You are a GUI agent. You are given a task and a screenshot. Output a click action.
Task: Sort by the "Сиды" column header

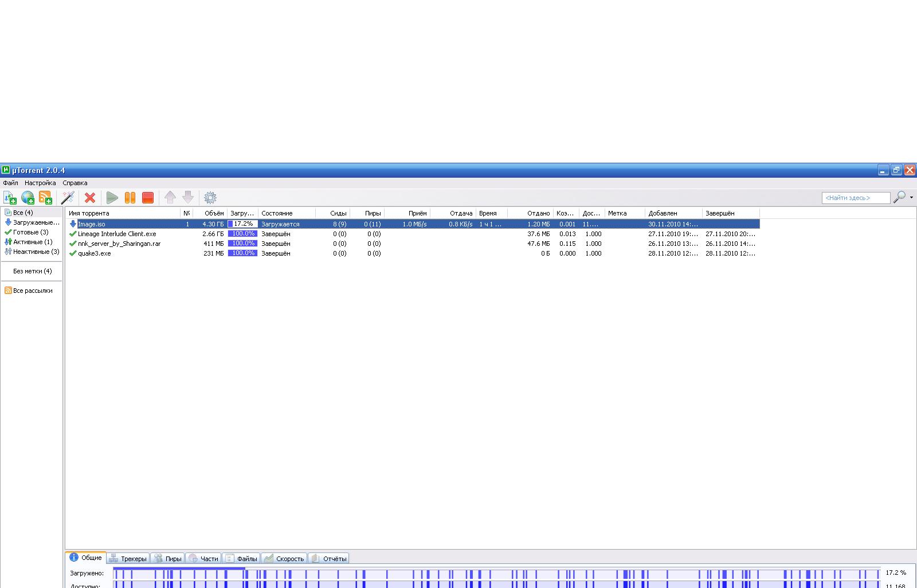click(332, 213)
